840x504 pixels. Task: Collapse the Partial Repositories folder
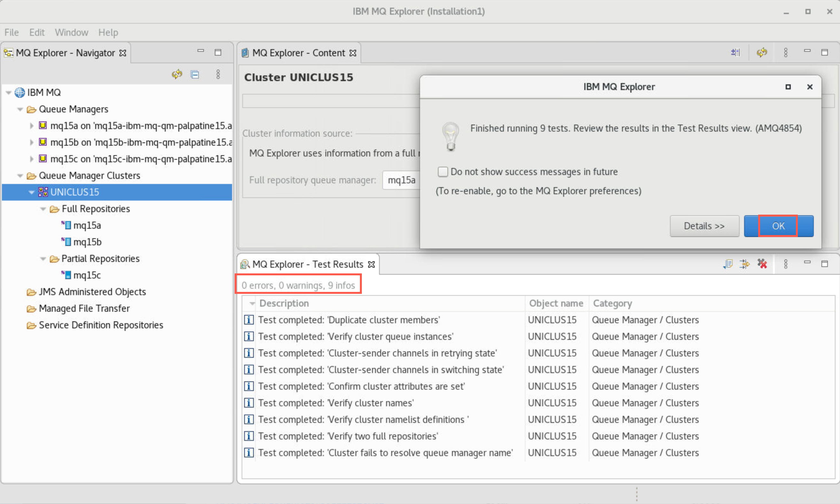(43, 259)
